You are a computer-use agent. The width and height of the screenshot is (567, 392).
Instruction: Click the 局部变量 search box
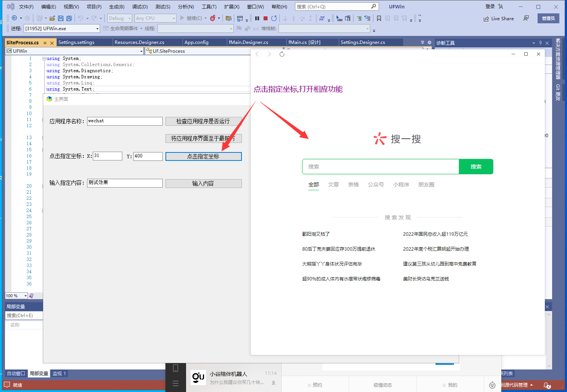pyautogui.click(x=24, y=316)
